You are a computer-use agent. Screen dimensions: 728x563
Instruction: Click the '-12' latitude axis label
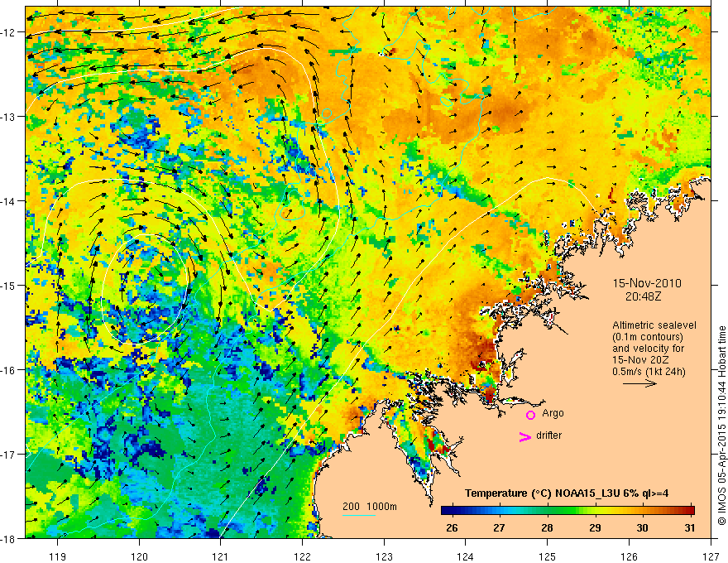[x=9, y=32]
